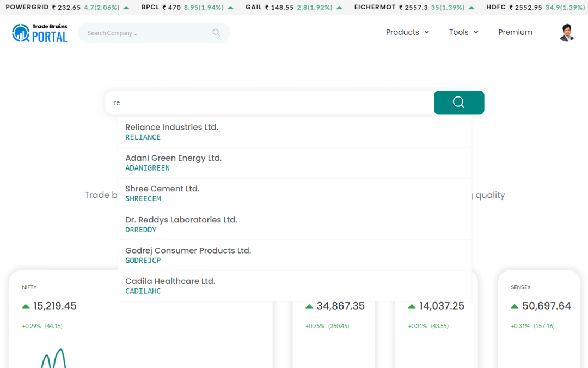Pick Dr. Reddys Laboratories Ltd. suggestion
The image size is (588, 368).
click(295, 225)
